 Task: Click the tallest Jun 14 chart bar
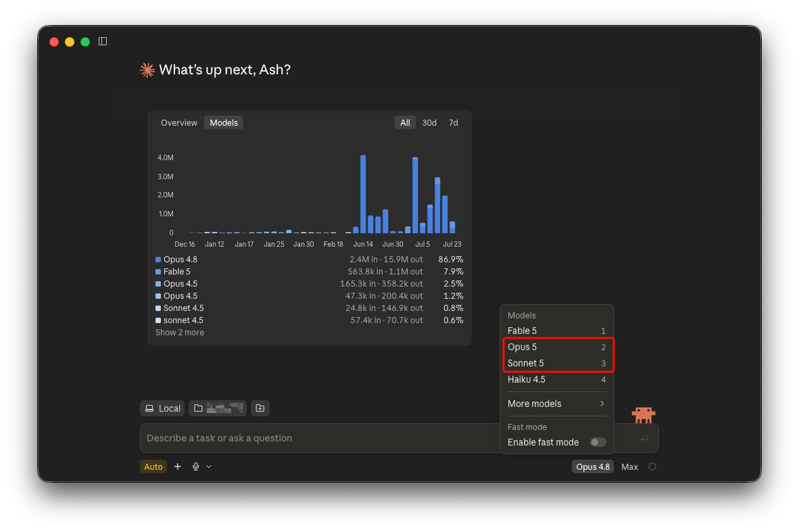pos(363,193)
